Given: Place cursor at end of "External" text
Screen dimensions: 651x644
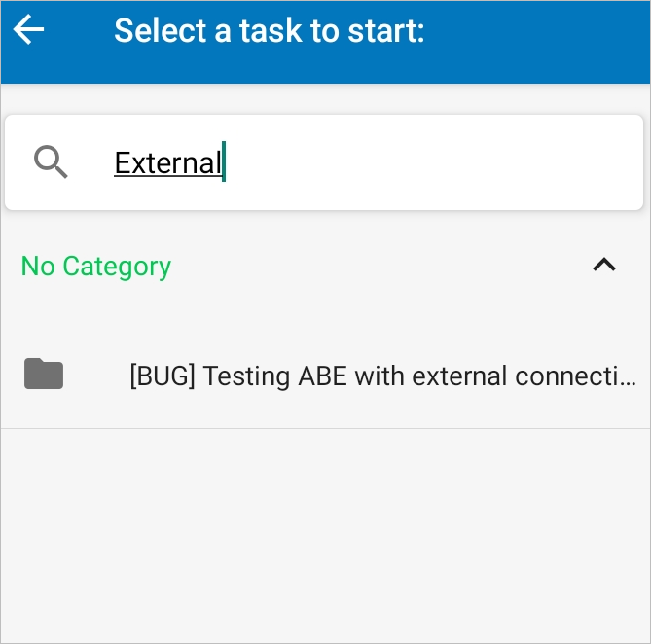Looking at the screenshot, I should click(222, 162).
